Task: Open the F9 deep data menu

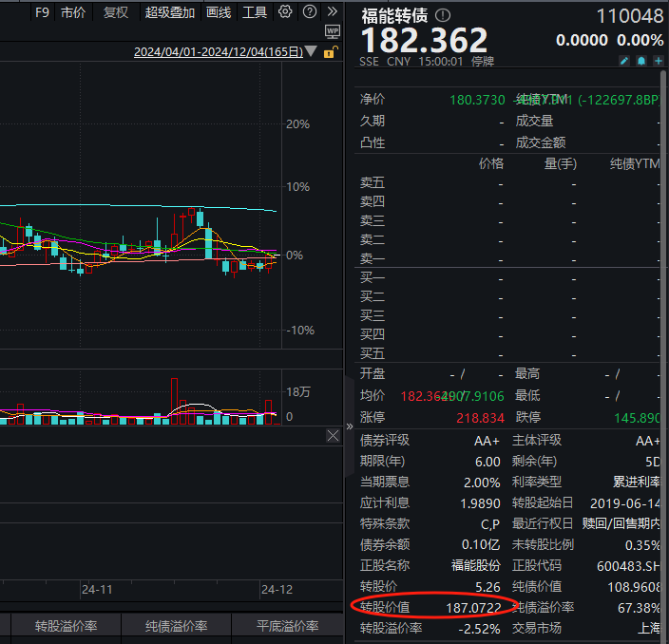Action: (x=42, y=12)
